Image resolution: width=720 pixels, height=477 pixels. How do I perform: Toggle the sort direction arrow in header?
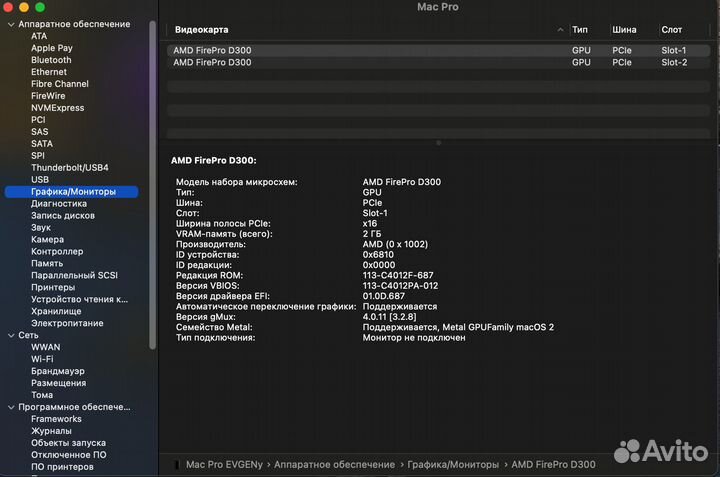(x=560, y=29)
